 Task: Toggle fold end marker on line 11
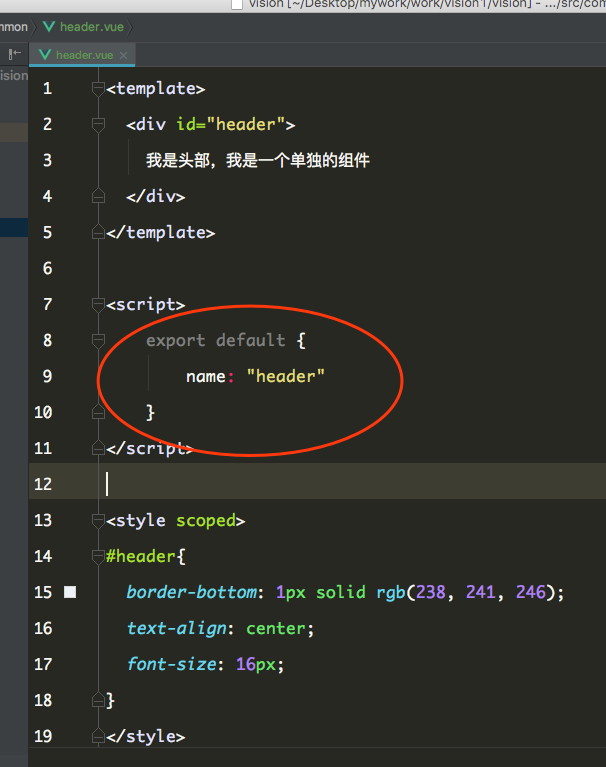[98, 449]
